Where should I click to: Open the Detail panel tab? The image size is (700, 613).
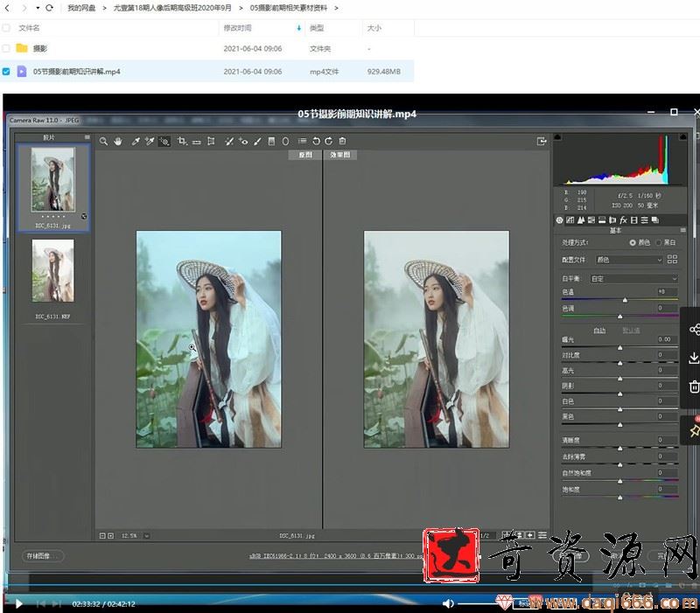coord(581,220)
